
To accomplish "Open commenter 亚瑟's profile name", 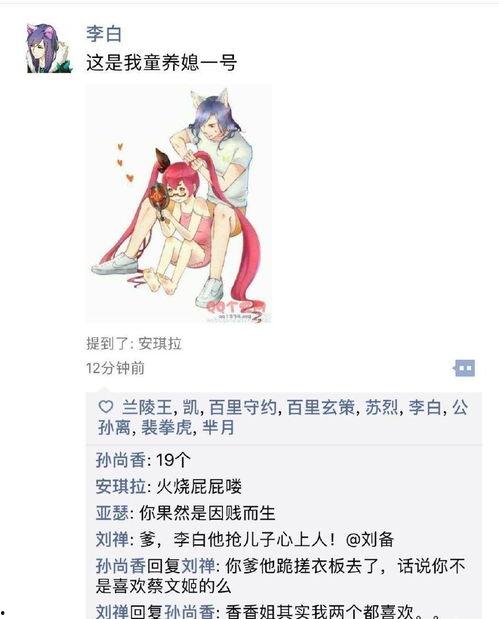I will coord(112,513).
